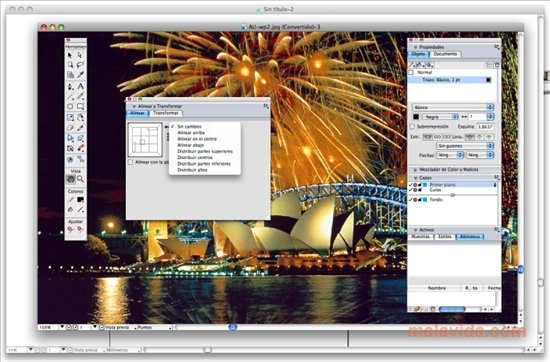Open the Capas panel options menu icon
The width and height of the screenshot is (550, 362).
[x=497, y=177]
